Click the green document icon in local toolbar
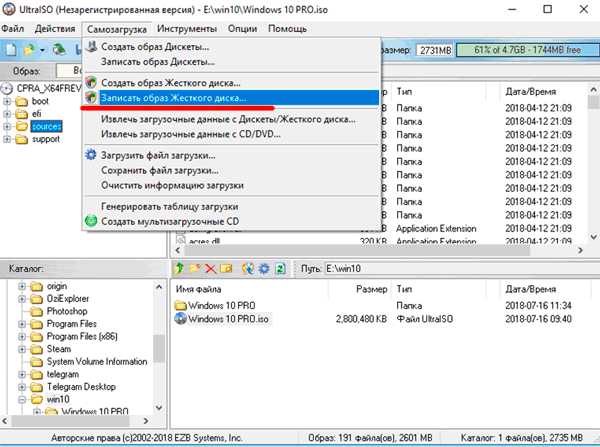The image size is (600, 447). point(280,268)
